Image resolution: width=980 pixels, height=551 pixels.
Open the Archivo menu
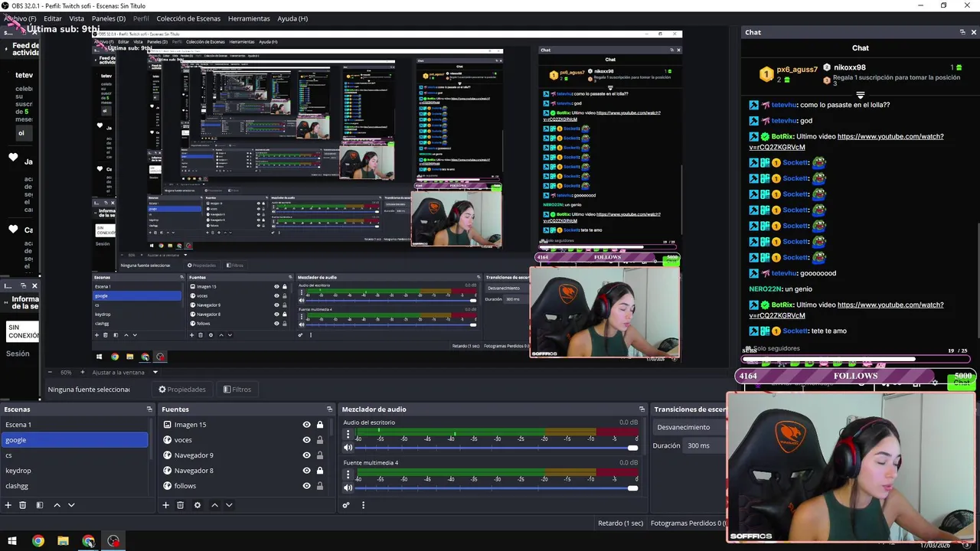[x=20, y=18]
